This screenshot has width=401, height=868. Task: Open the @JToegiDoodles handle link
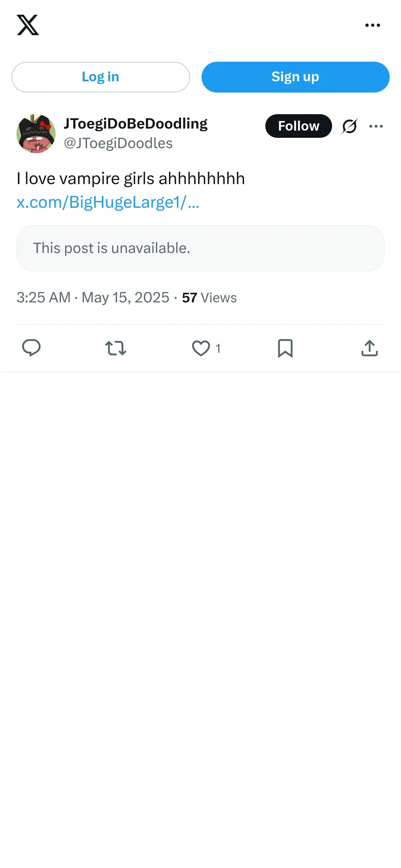pyautogui.click(x=118, y=143)
